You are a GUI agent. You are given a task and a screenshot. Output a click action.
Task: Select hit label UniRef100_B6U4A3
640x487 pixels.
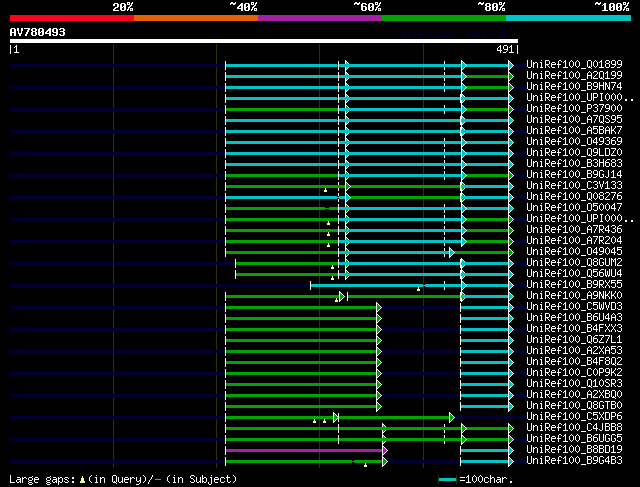pos(574,318)
